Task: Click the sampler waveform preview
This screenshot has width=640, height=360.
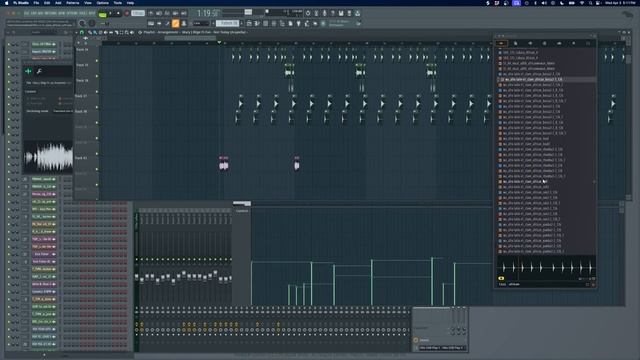Action: coord(48,157)
